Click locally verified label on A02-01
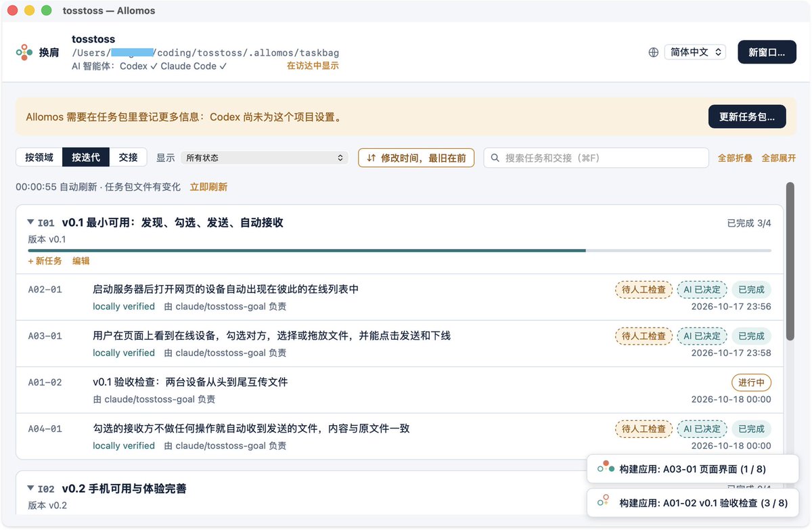This screenshot has width=812, height=530. tap(124, 306)
